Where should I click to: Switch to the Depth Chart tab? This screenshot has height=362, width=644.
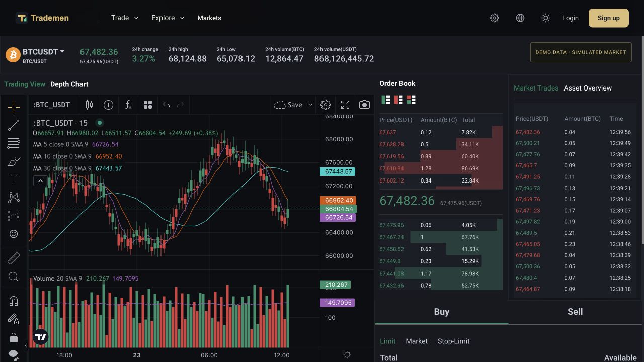69,84
